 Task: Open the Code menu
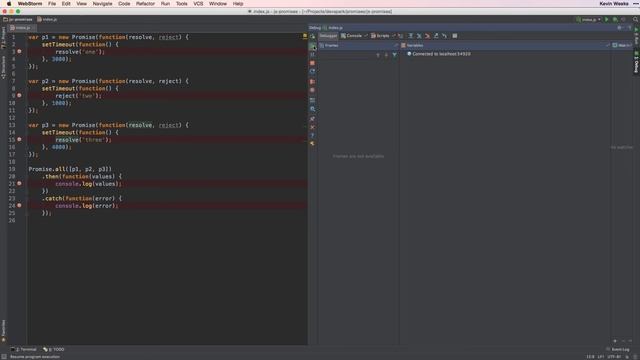click(x=124, y=4)
